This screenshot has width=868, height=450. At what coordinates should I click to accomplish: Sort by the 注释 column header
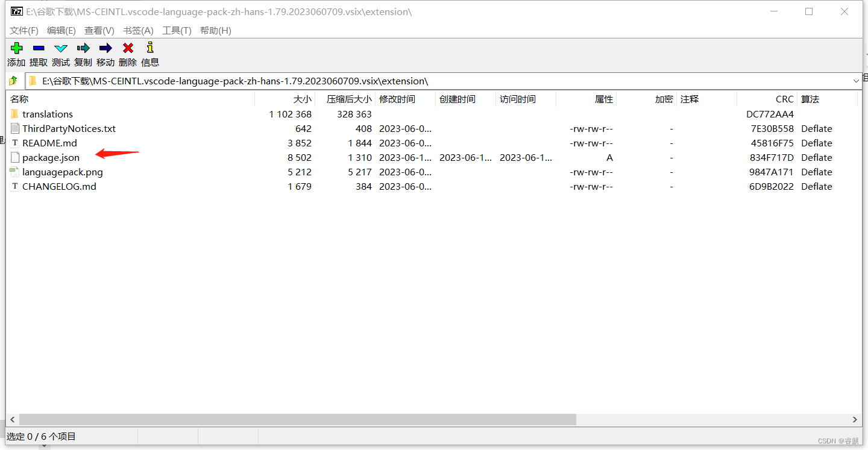706,99
